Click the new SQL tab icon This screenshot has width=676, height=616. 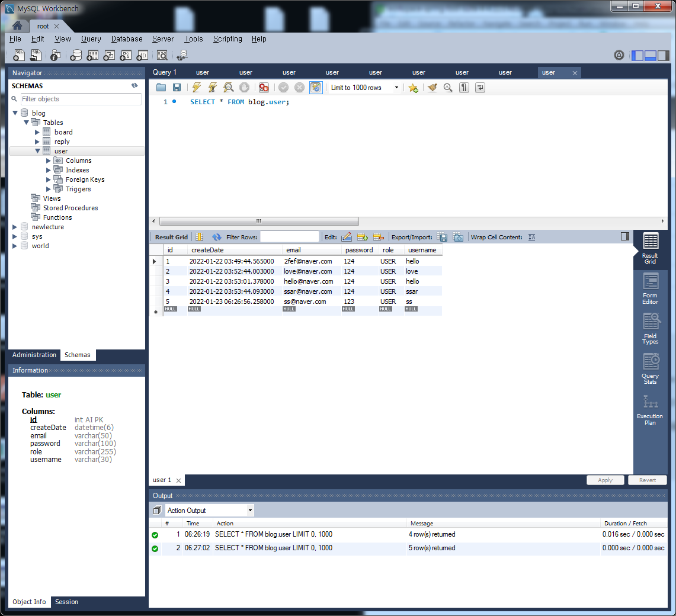[x=19, y=55]
